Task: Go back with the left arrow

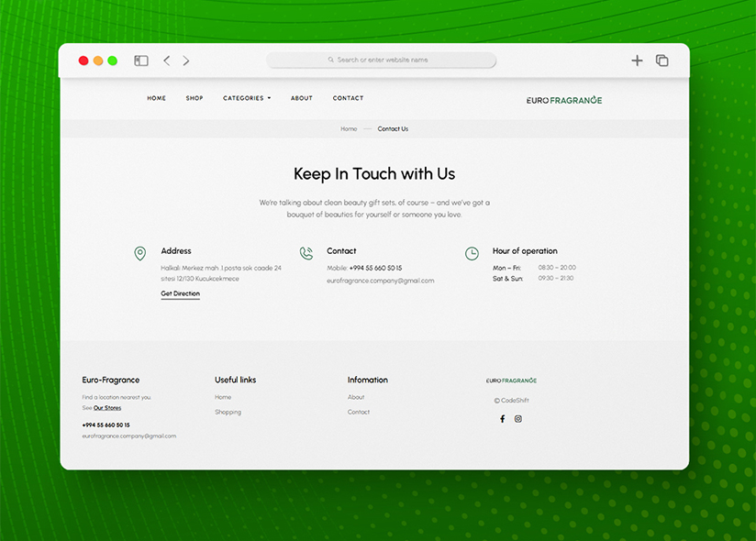Action: [x=167, y=61]
